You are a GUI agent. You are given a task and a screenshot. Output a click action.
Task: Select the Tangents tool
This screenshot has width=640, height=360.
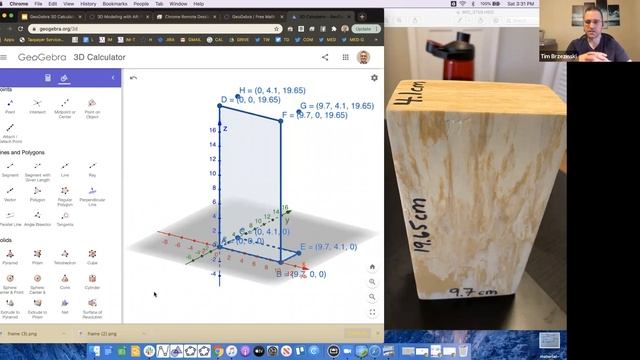click(65, 219)
